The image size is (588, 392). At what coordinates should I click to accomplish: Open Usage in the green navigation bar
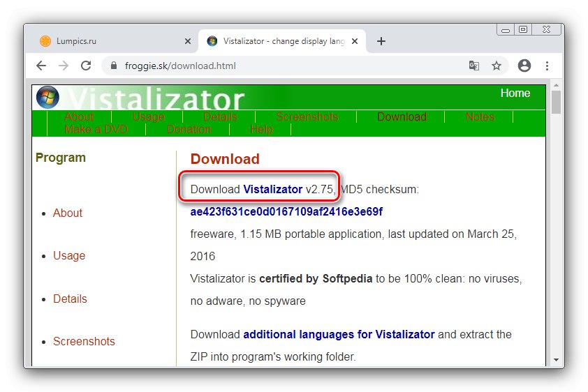point(149,116)
